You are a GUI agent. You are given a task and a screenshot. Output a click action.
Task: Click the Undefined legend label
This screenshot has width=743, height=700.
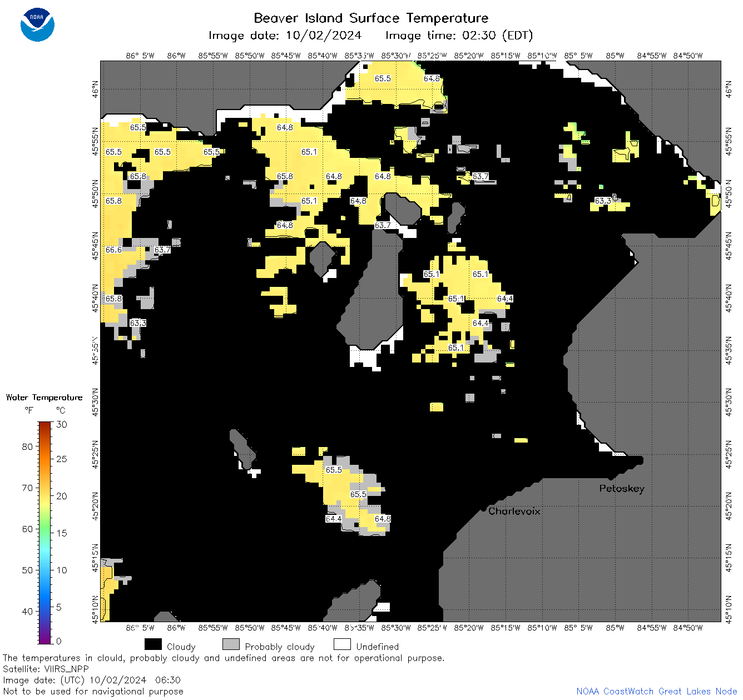[378, 647]
